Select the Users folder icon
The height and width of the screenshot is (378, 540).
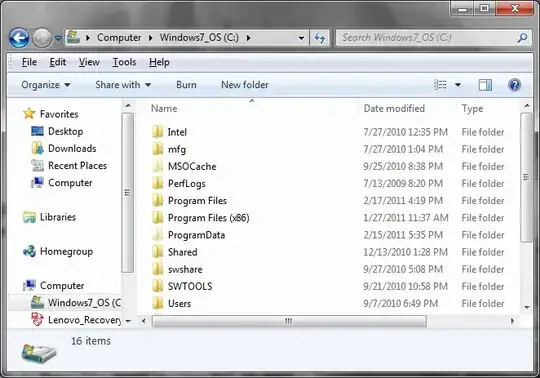click(158, 303)
